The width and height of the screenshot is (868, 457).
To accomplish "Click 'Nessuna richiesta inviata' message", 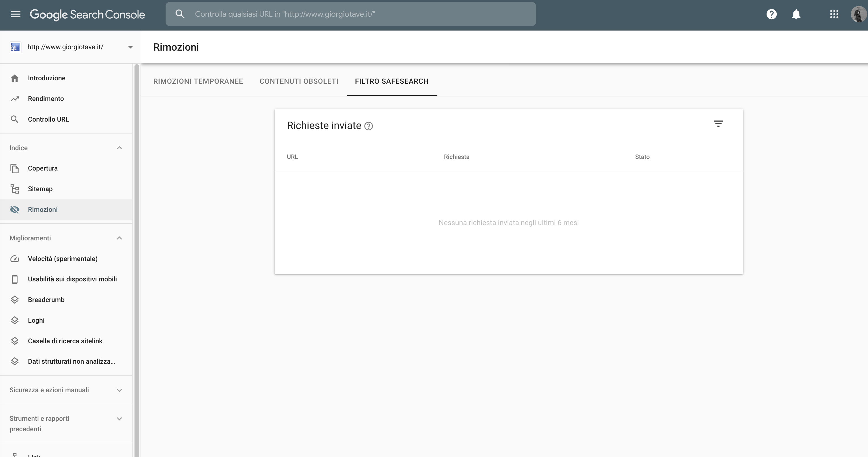I will (509, 223).
